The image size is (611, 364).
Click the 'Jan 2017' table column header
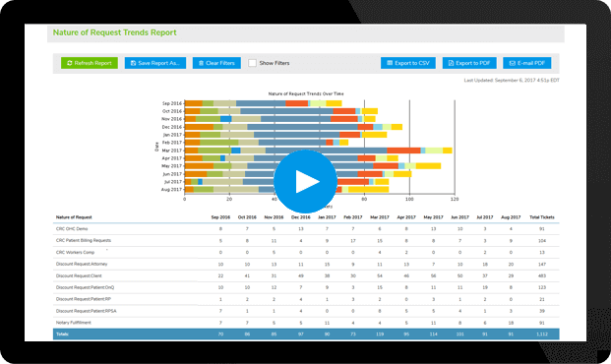tap(327, 217)
